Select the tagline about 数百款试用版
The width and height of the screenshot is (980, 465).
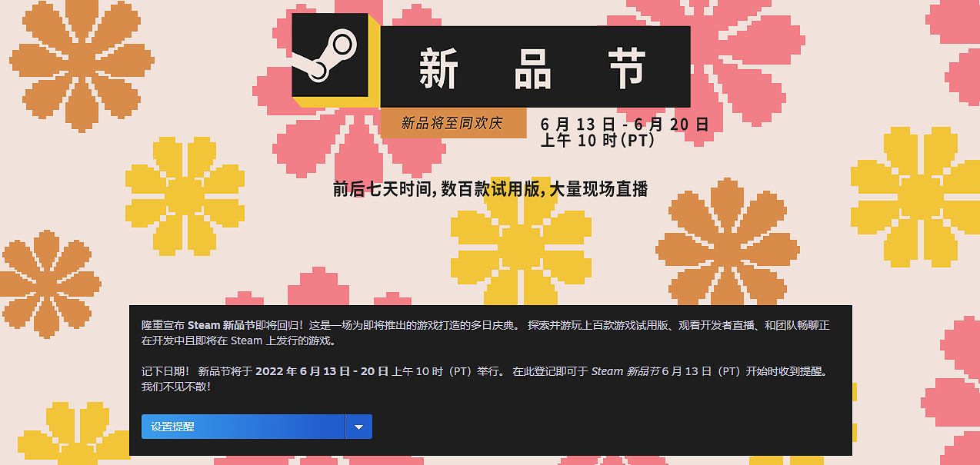tap(490, 189)
